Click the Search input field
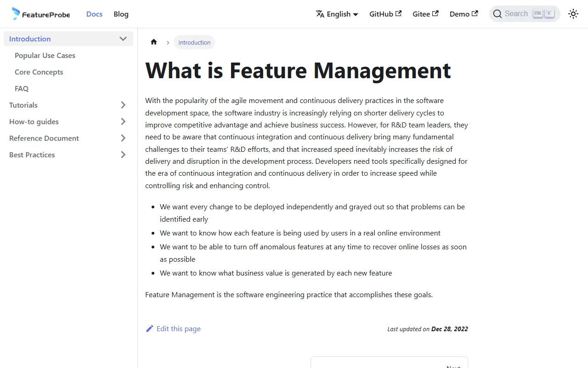The width and height of the screenshot is (588, 368). tap(525, 14)
